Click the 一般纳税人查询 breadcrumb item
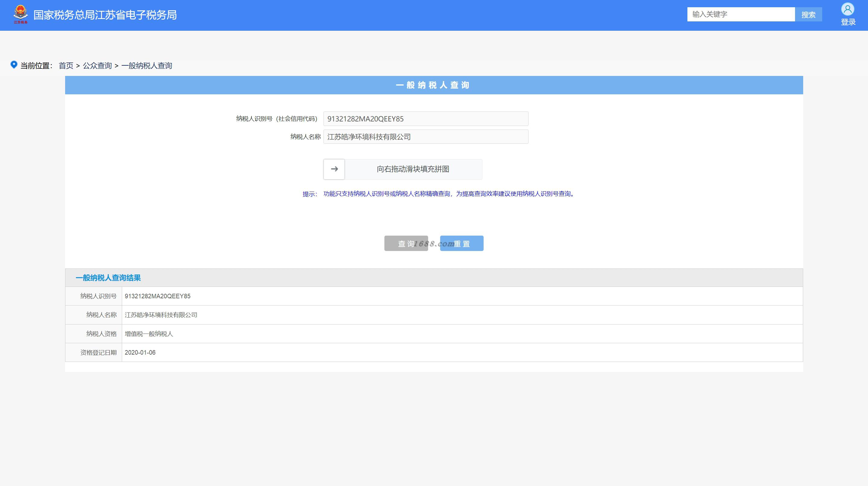The width and height of the screenshot is (868, 486). [147, 66]
